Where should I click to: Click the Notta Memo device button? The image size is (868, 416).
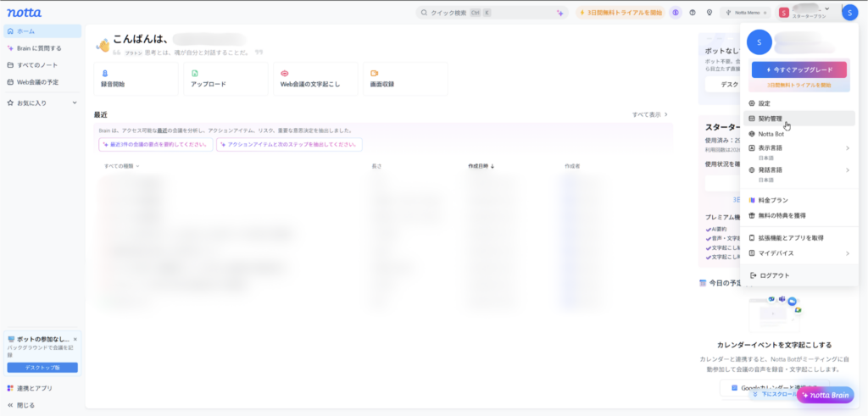coord(746,13)
